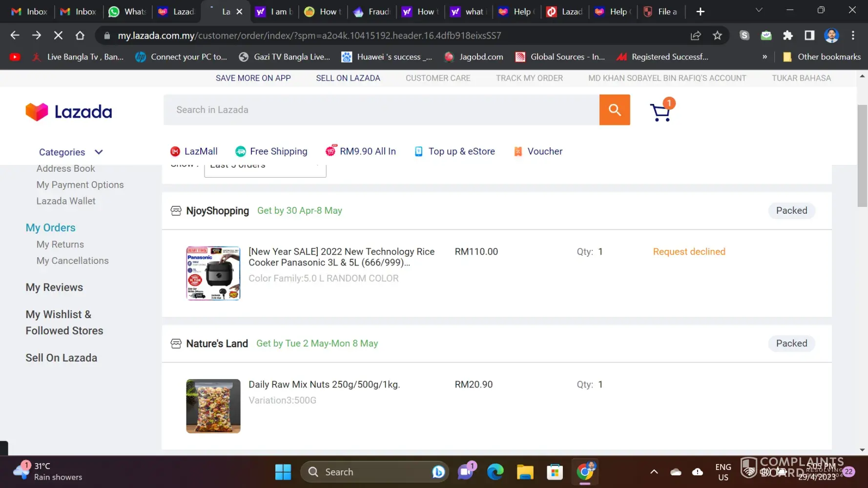The height and width of the screenshot is (488, 868).
Task: Switch to the WhatsApp tab
Action: click(x=127, y=11)
